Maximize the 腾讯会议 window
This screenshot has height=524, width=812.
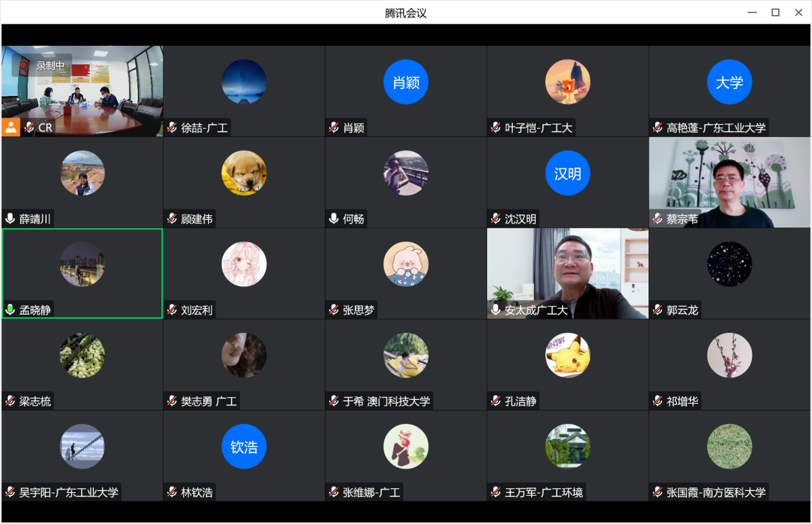click(776, 12)
